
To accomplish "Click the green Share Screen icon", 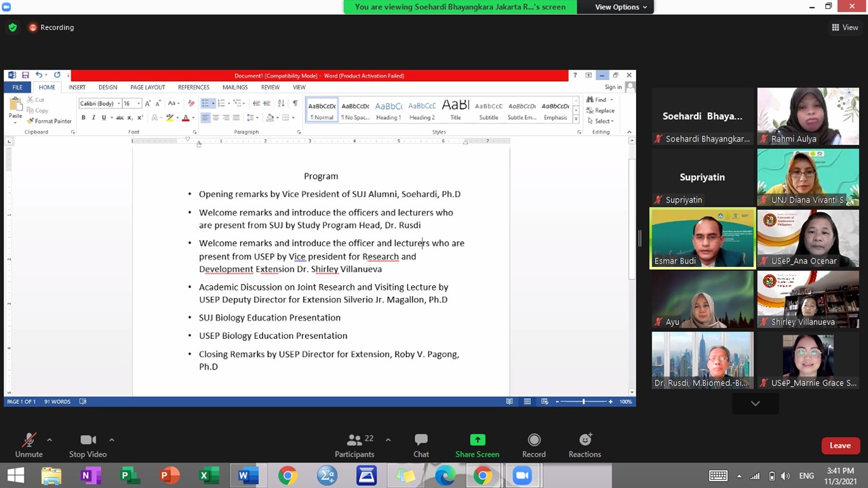I will (x=477, y=441).
